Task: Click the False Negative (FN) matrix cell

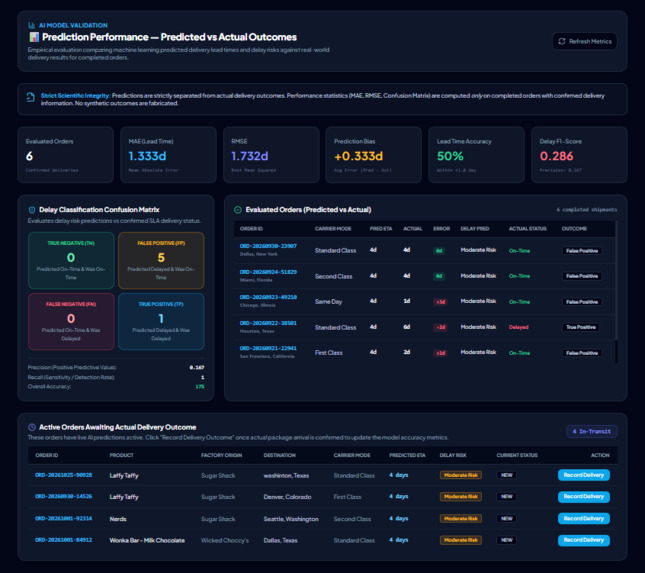Action: pos(71,321)
